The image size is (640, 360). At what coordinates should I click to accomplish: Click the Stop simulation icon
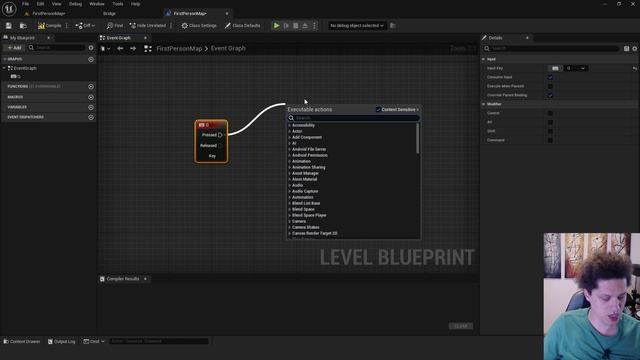point(296,26)
